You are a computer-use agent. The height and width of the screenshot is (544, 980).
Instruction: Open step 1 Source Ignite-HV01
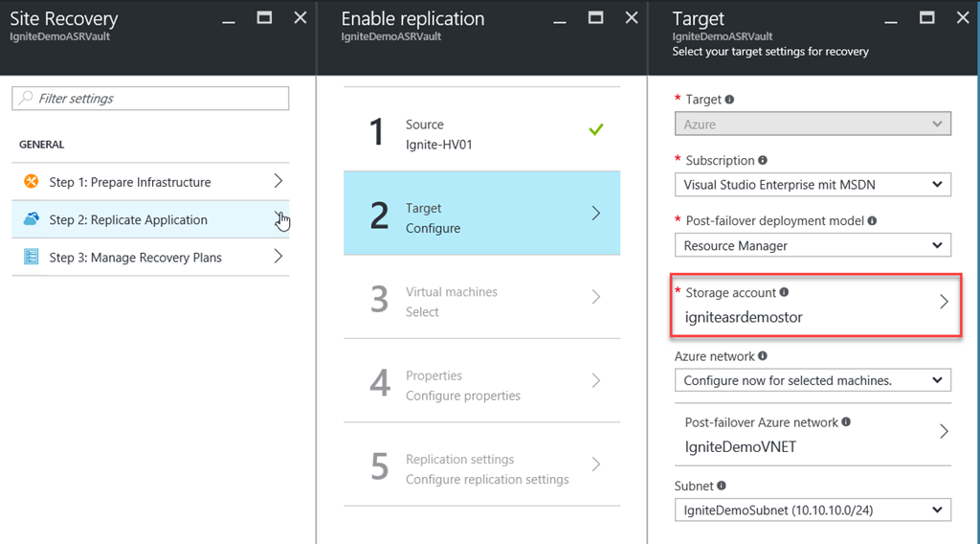[x=481, y=133]
